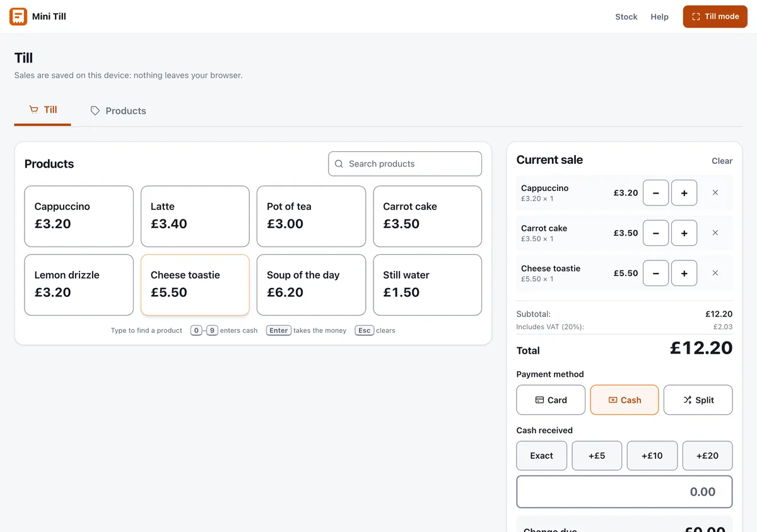Click the Includes VAT (20%) label
The width and height of the screenshot is (757, 532).
pyautogui.click(x=550, y=327)
